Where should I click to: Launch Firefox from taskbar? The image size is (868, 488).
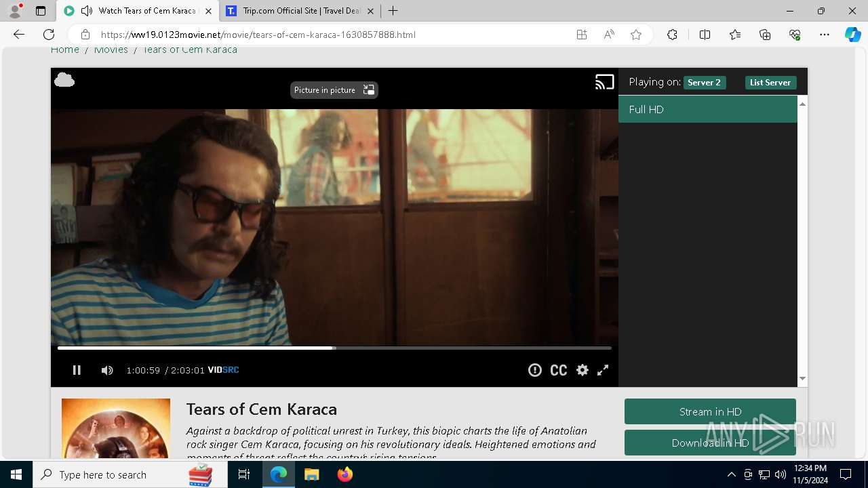(344, 474)
